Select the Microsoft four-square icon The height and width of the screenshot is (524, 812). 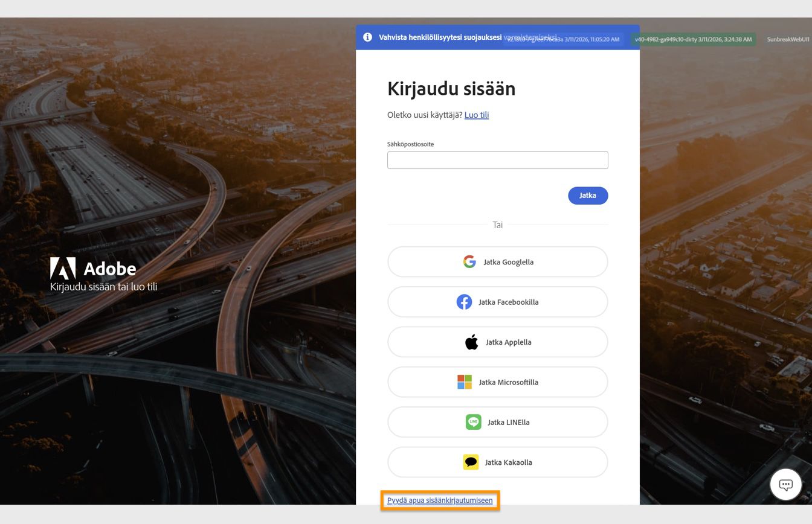point(464,382)
